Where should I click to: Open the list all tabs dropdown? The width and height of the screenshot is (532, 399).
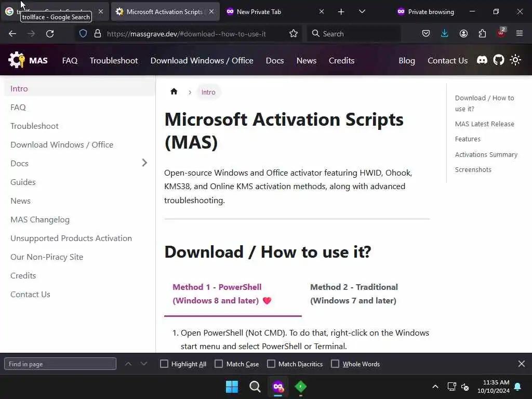tap(362, 12)
